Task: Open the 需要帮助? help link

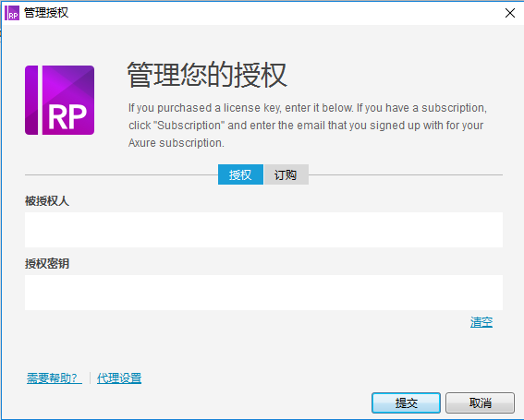Action: tap(55, 378)
